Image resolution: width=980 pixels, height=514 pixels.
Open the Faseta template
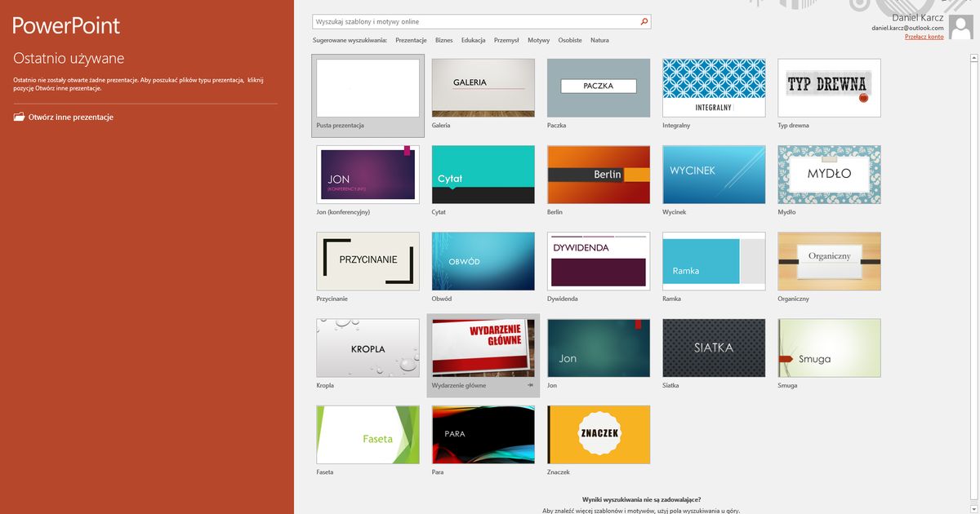tap(367, 434)
